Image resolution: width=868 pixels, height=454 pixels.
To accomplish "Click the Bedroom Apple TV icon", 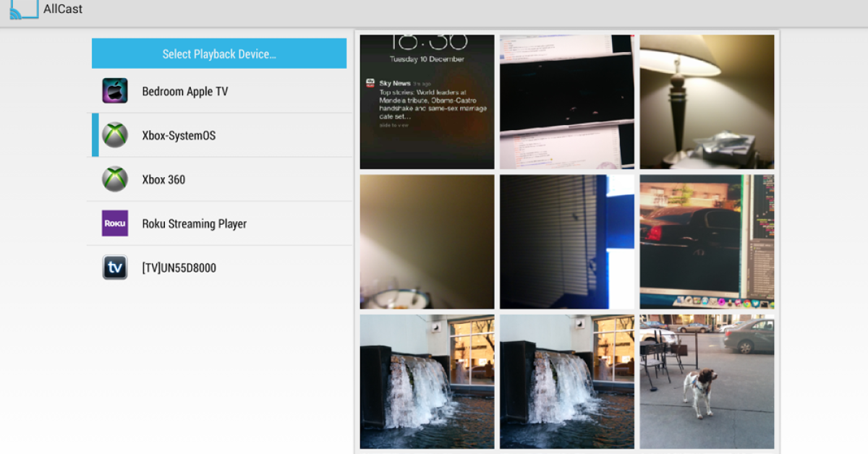I will pyautogui.click(x=115, y=91).
